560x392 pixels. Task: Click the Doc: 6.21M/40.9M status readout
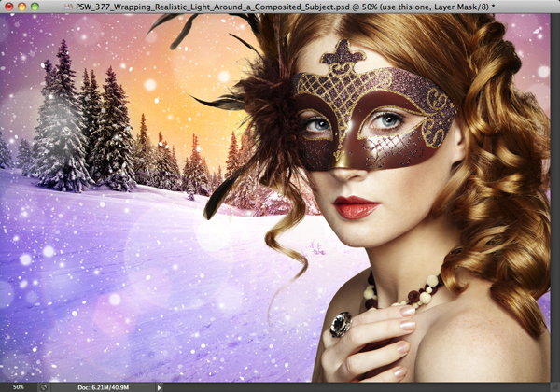pyautogui.click(x=104, y=387)
